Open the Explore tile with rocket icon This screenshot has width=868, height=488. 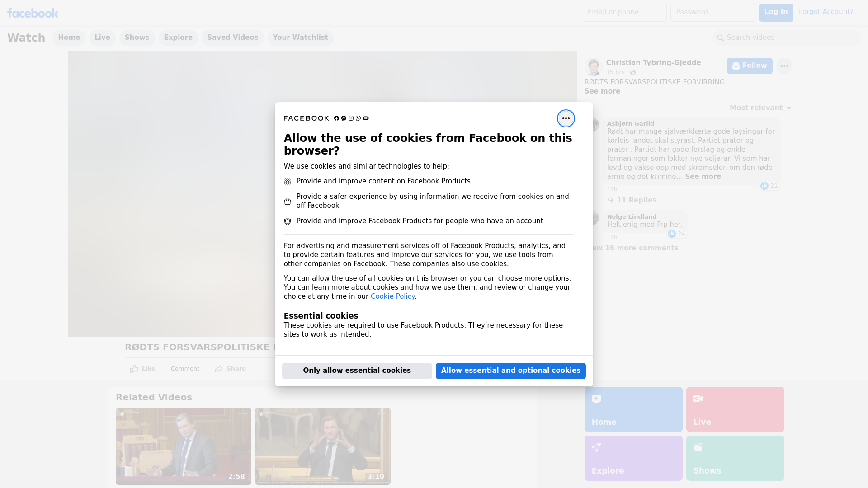point(633,458)
